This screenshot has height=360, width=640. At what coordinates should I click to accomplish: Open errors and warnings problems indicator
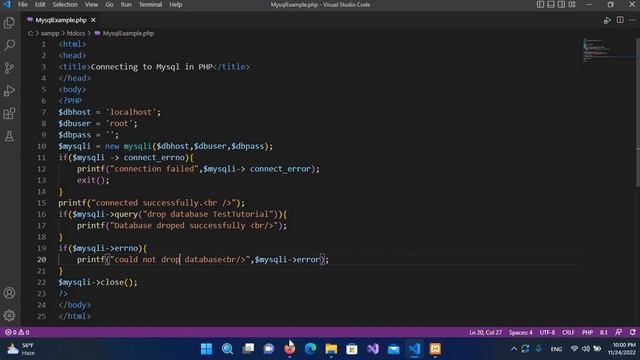(x=17, y=332)
